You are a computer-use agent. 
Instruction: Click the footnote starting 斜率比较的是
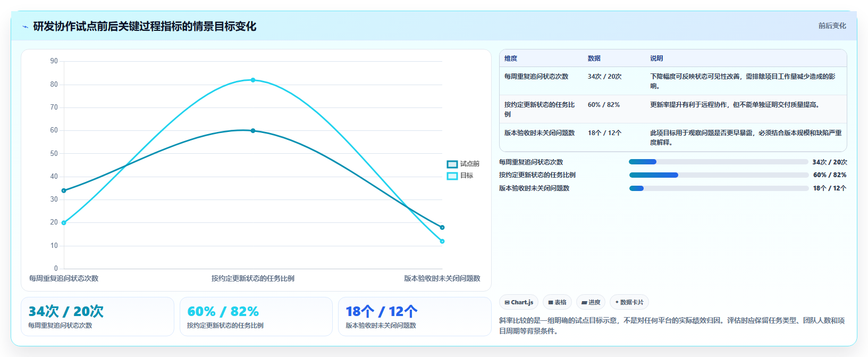coord(672,326)
